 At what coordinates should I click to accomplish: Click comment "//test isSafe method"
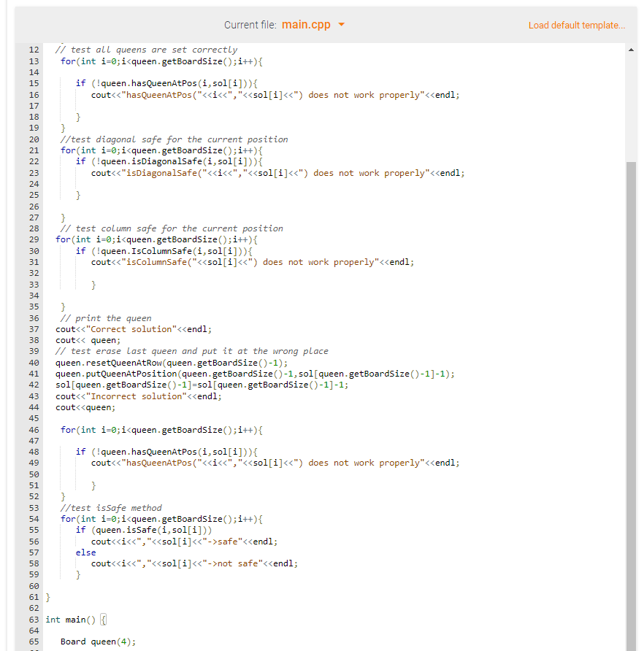111,508
